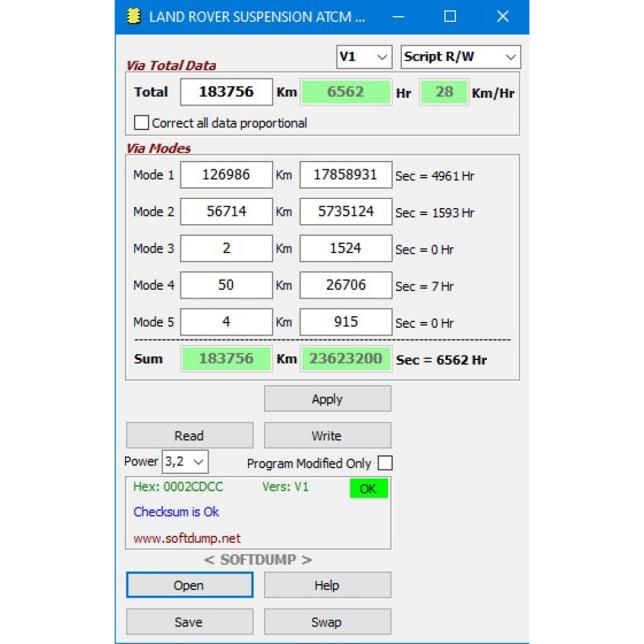Viewport: 644px width, 644px height.
Task: Open the V1 version dropdown
Action: tap(364, 57)
